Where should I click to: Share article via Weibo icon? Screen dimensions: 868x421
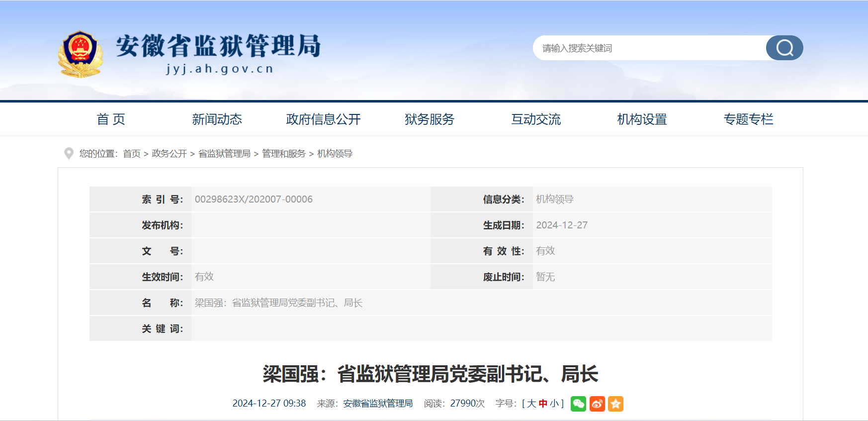597,404
